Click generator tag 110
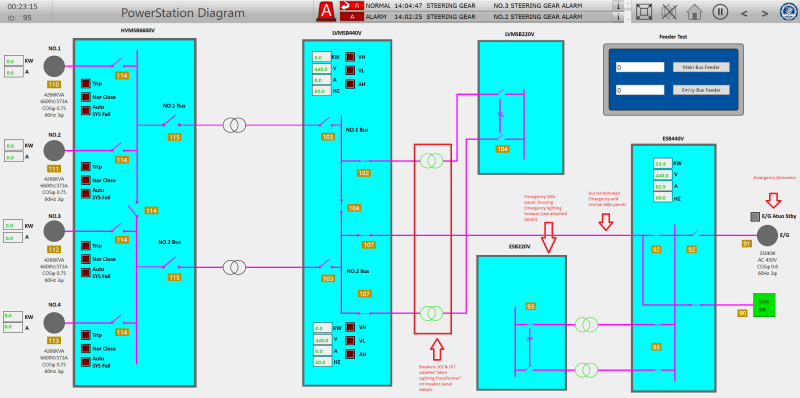Image resolution: width=800 pixels, height=398 pixels. (x=54, y=85)
